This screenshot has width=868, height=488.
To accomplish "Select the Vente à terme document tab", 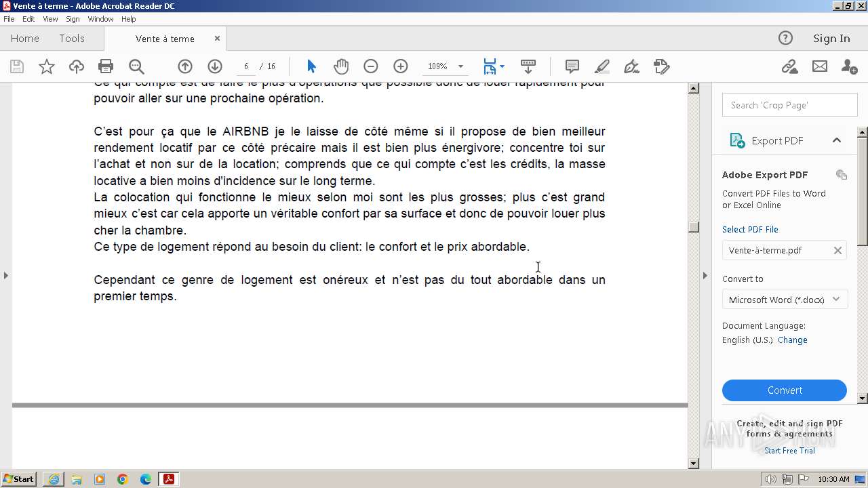I will pos(165,39).
